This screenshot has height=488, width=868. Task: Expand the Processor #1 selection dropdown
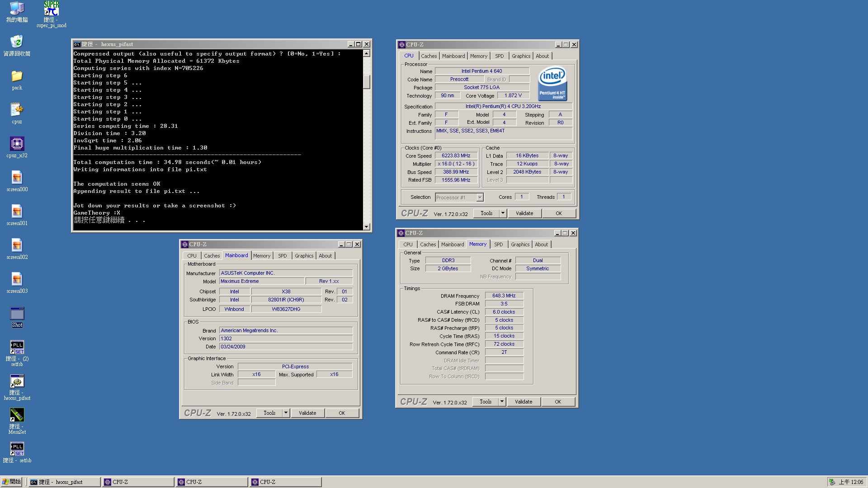pyautogui.click(x=480, y=197)
